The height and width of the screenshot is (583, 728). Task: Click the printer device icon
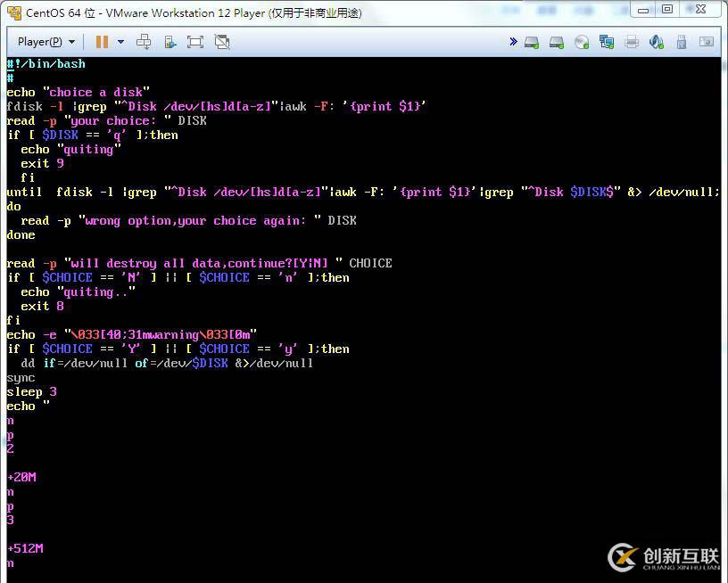[x=632, y=42]
